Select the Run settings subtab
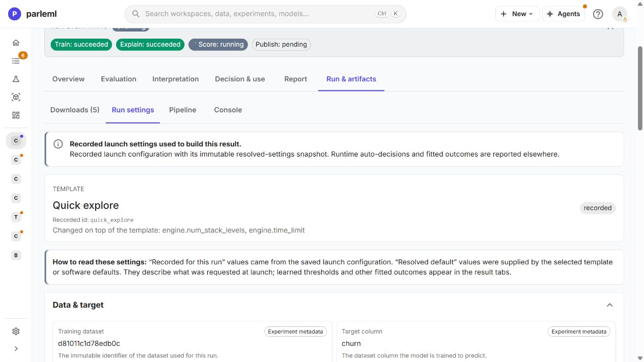644x362 pixels. (133, 110)
